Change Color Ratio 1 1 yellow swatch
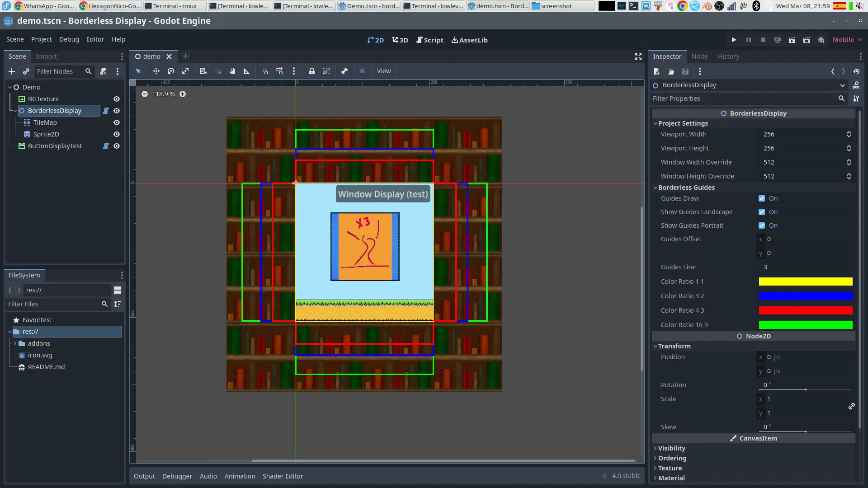The width and height of the screenshot is (868, 488). coord(806,282)
